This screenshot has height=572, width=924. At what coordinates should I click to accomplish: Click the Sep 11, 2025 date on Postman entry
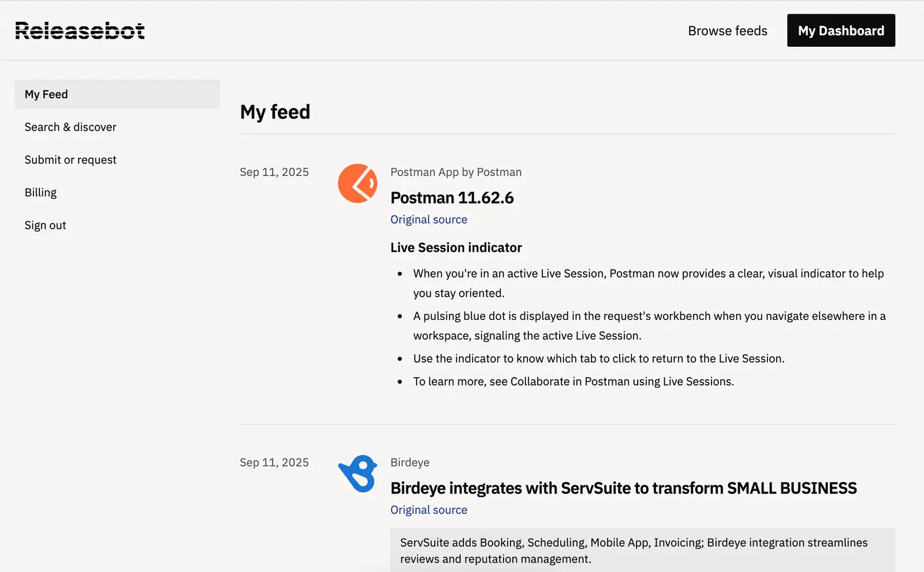pos(274,171)
